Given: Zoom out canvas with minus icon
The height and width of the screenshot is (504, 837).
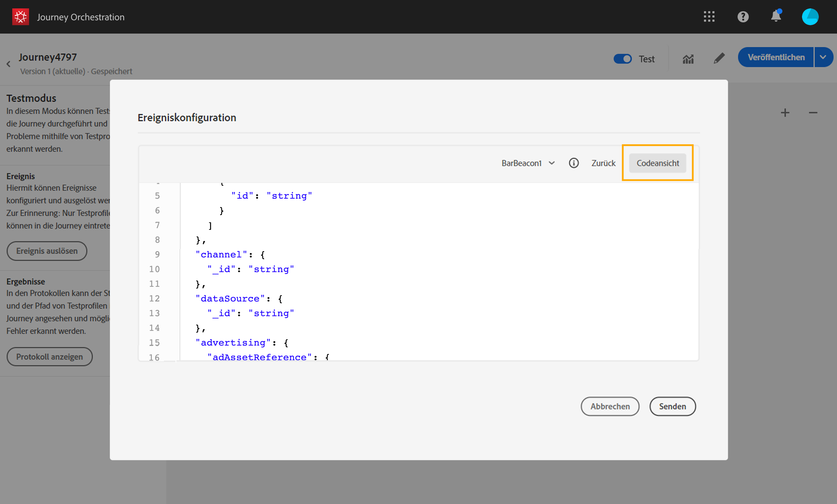Looking at the screenshot, I should coord(813,113).
